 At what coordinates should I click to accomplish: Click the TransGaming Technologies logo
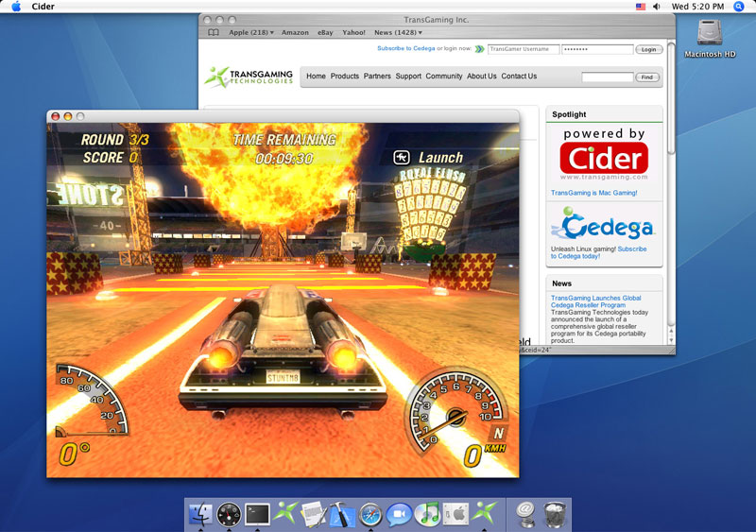coord(249,77)
